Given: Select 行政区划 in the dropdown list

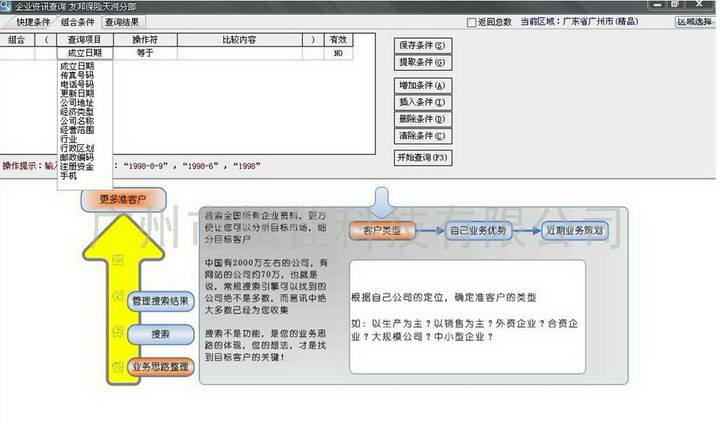Looking at the screenshot, I should (77, 148).
